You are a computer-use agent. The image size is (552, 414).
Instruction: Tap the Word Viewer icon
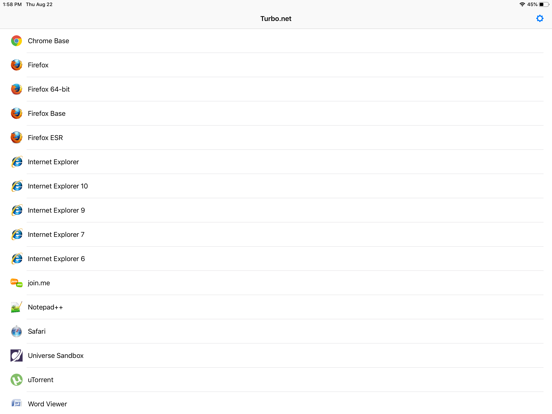[16, 403]
